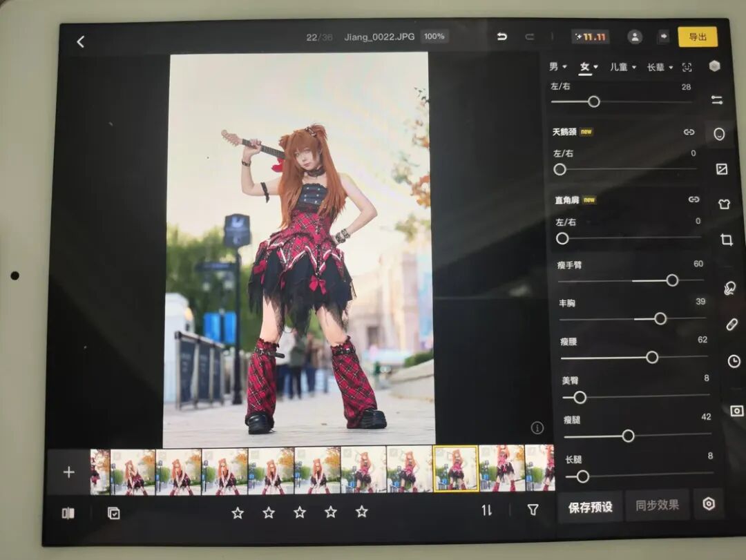Rate the photo with the first star
This screenshot has width=746, height=560.
238,512
